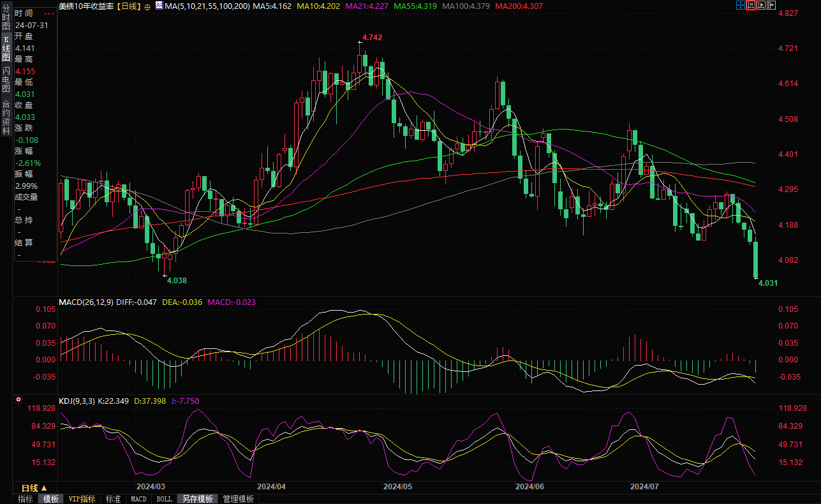Click the red icon left of KDJ label
Viewport: 821px width, 504px height.
(18, 401)
